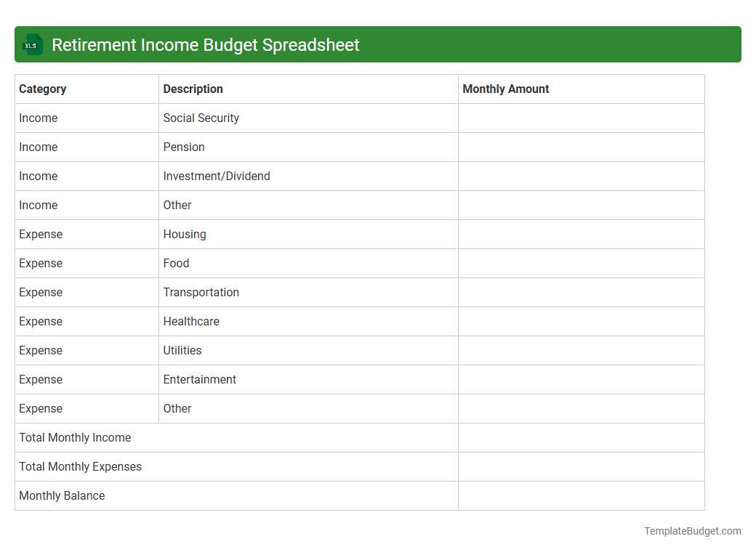Select the Healthcare expense row
Screen dimensions: 756x552
tap(191, 321)
